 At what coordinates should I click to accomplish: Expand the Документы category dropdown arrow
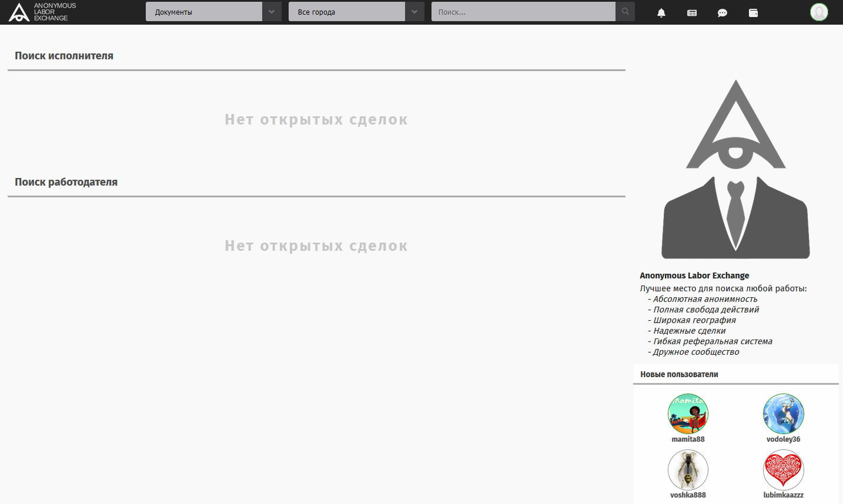click(272, 12)
